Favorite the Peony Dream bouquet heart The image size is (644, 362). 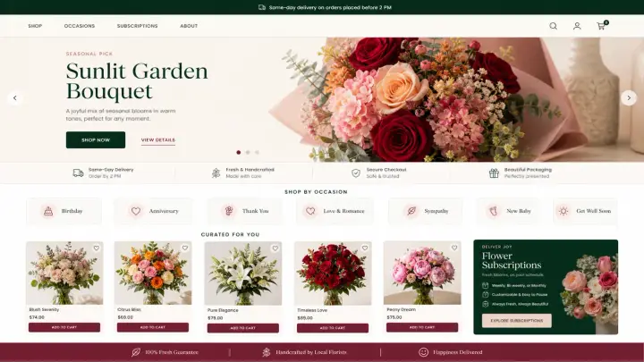click(454, 248)
